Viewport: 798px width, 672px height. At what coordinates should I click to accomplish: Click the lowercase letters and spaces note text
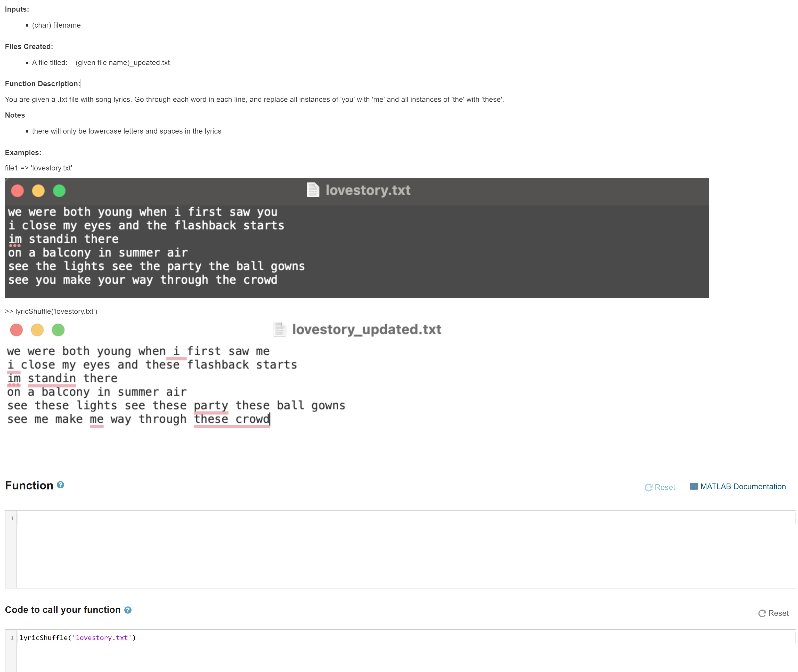(x=127, y=131)
